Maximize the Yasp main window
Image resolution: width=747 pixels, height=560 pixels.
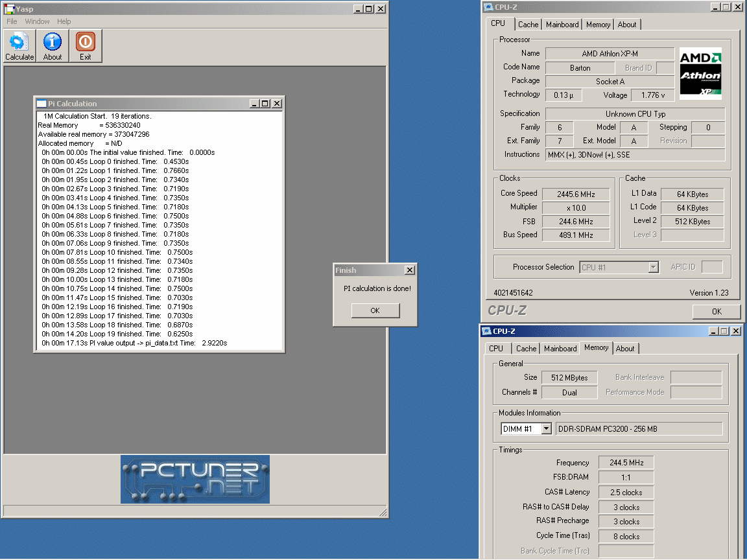pos(369,8)
